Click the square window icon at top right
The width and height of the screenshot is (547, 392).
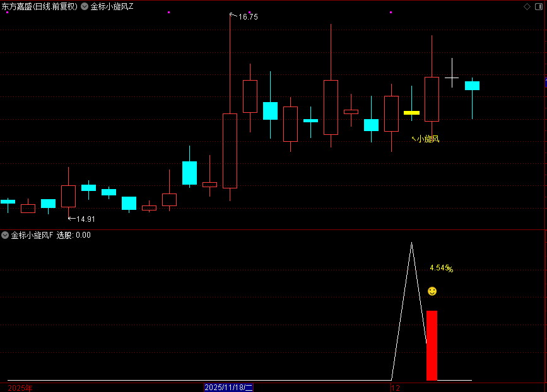pos(539,6)
